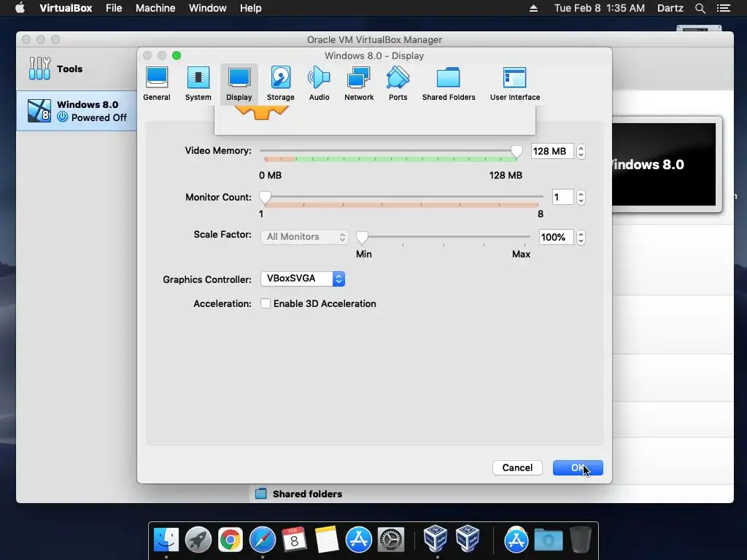This screenshot has height=560, width=747.
Task: Click the Video Memory stepper arrows
Action: pos(581,152)
